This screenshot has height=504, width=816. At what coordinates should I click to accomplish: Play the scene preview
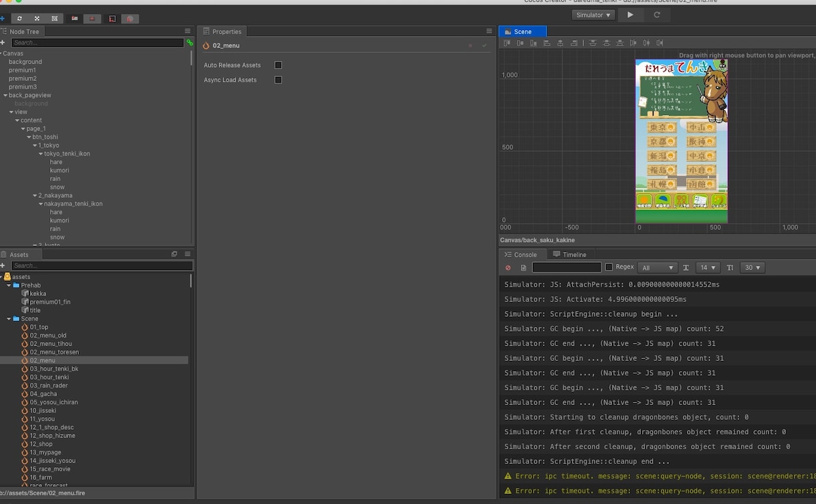630,15
